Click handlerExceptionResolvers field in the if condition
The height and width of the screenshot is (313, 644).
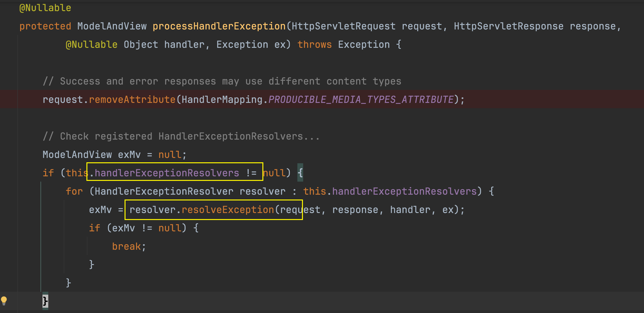coord(167,173)
